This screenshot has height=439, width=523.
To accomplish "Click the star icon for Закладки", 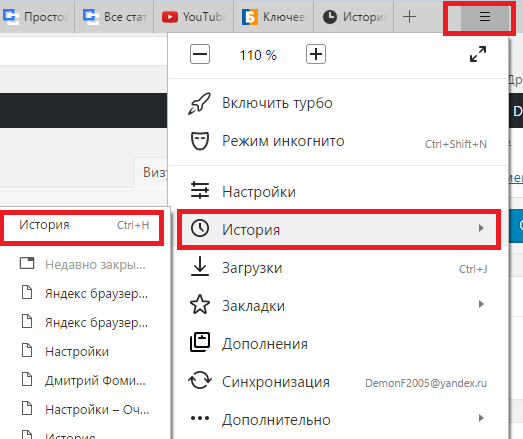I will 200,305.
